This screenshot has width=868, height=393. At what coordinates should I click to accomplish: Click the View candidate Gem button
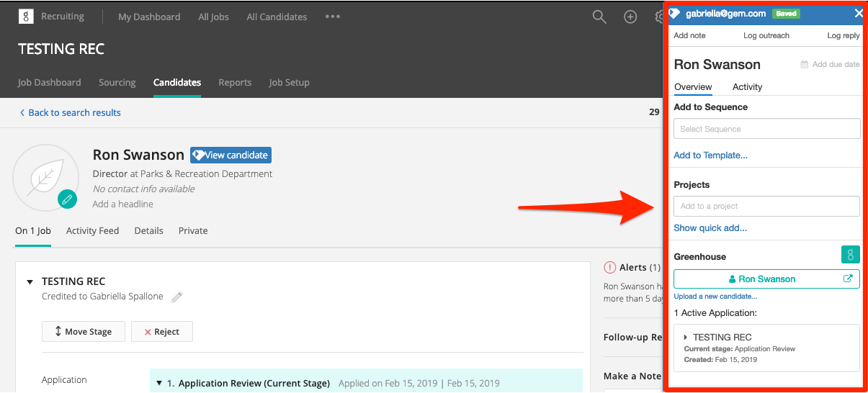(x=231, y=155)
